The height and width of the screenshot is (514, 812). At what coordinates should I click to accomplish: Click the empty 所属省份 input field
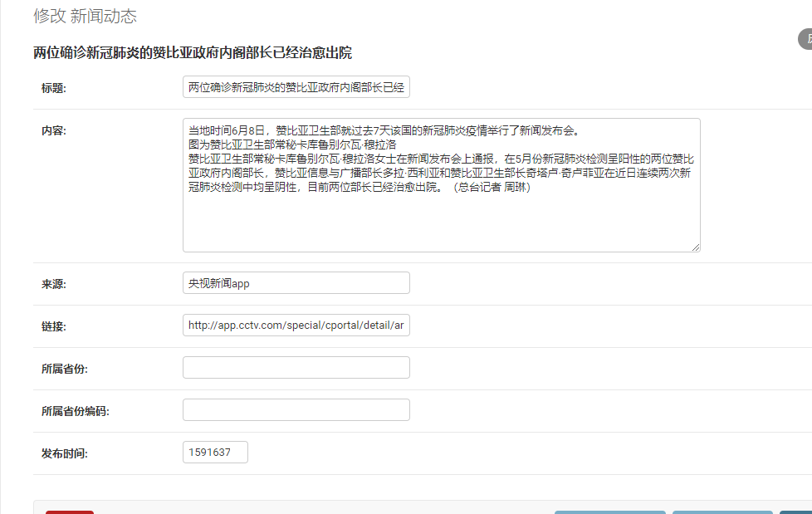(x=296, y=368)
